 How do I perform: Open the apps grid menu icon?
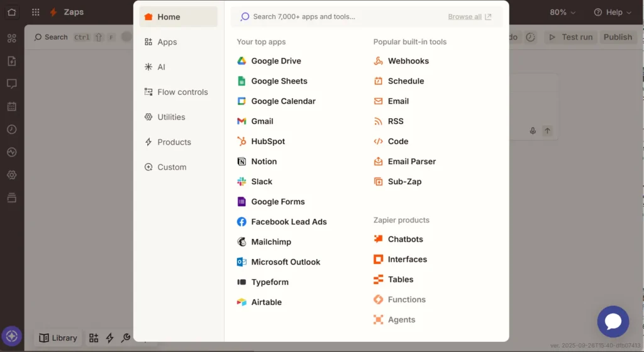tap(36, 12)
